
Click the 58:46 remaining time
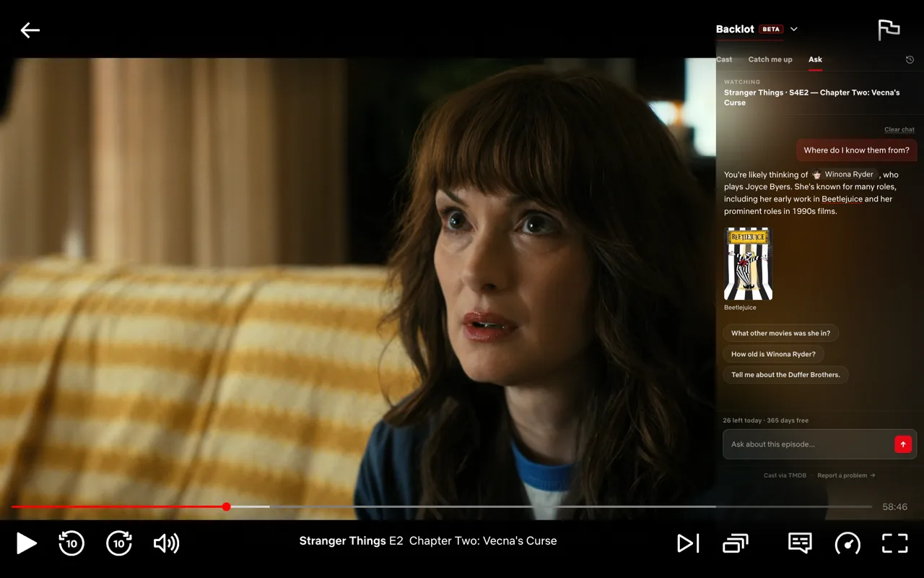coord(895,507)
